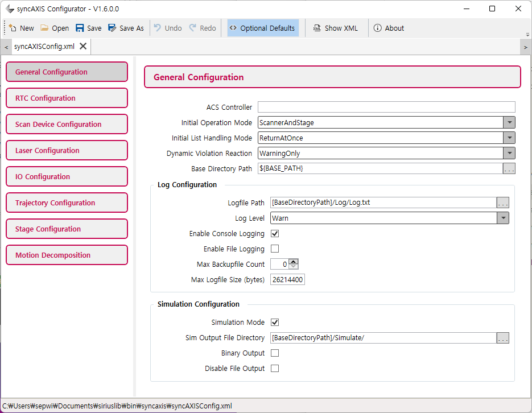Open Initial List Handling Mode dropdown arrow
Image resolution: width=532 pixels, height=413 pixels.
coord(509,138)
